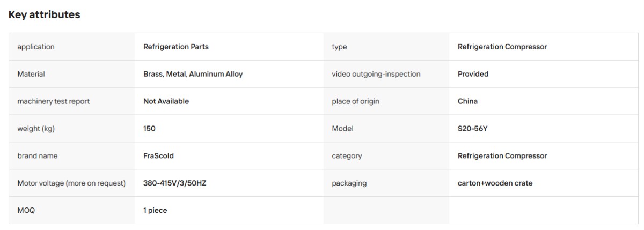Click the machinery test report label
The image size is (644, 230).
(x=54, y=101)
